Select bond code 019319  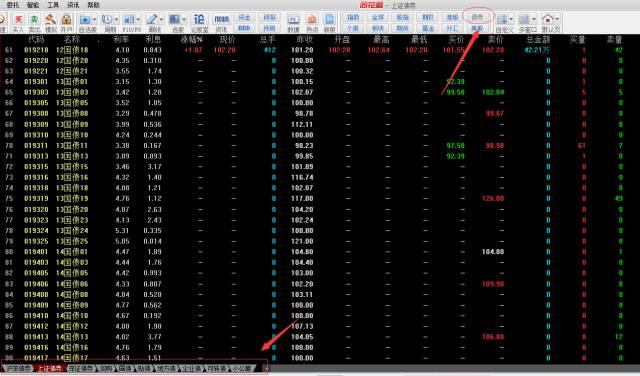(36, 198)
